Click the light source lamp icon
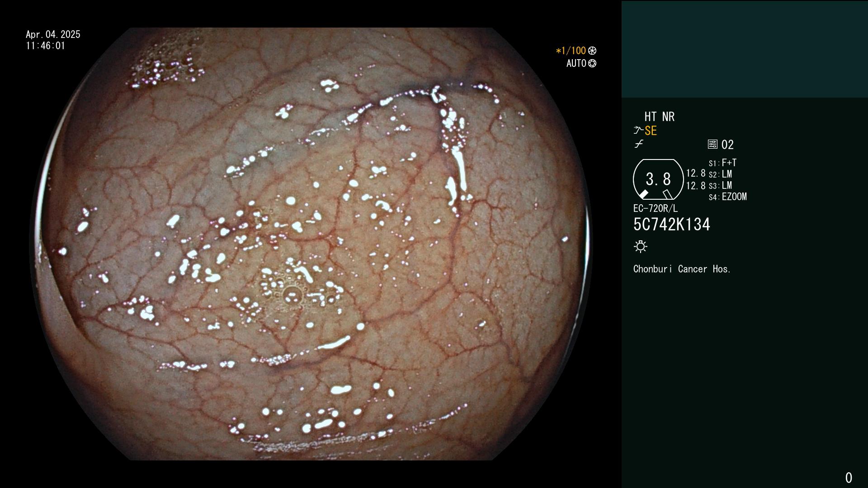 (x=641, y=246)
